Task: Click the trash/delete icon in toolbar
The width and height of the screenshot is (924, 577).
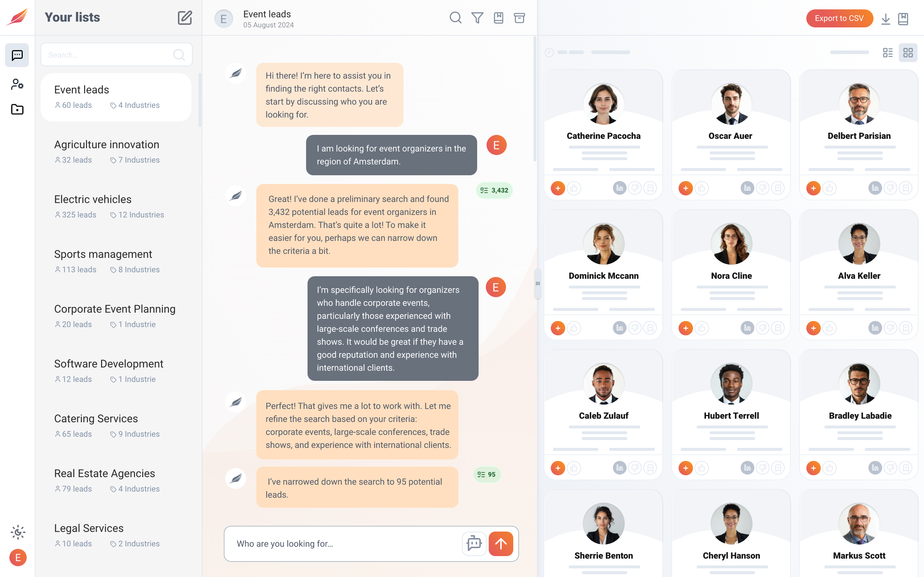Action: 519,18
